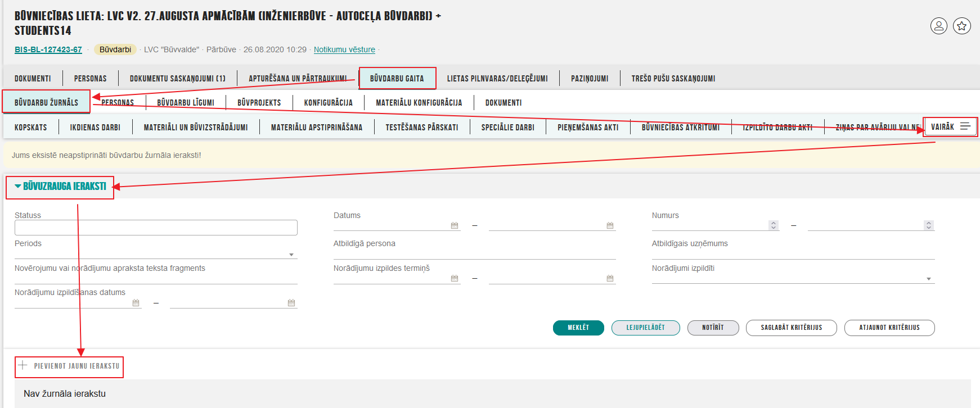This screenshot has height=408, width=980.
Task: Select the Būvdarbu gaita tab
Action: click(397, 79)
